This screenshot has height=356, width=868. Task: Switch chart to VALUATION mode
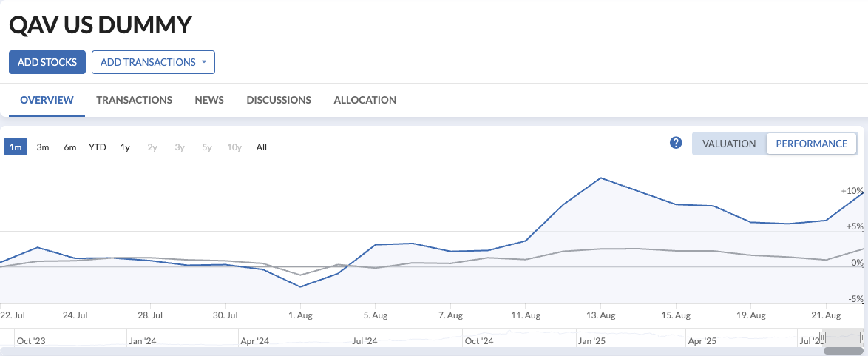729,144
